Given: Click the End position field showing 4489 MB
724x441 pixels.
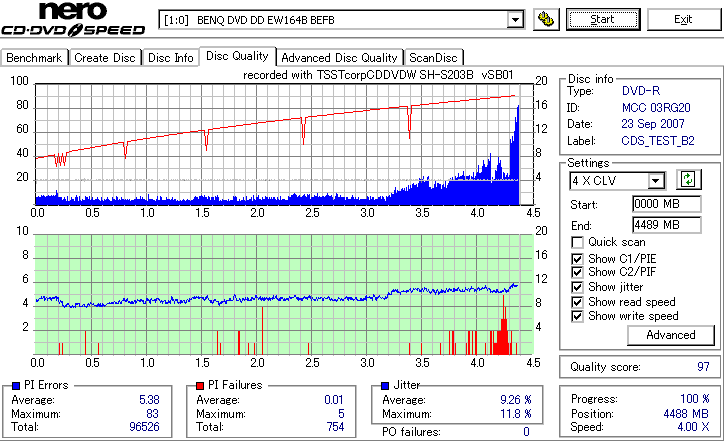Looking at the screenshot, I should [666, 225].
